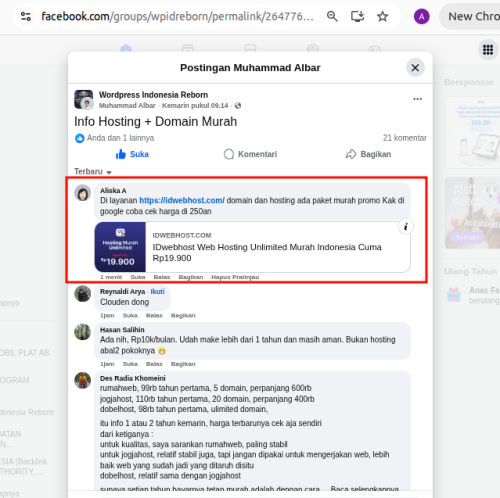500x498 pixels.
Task: Click Suka under Aliska A's comment
Action: point(138,277)
